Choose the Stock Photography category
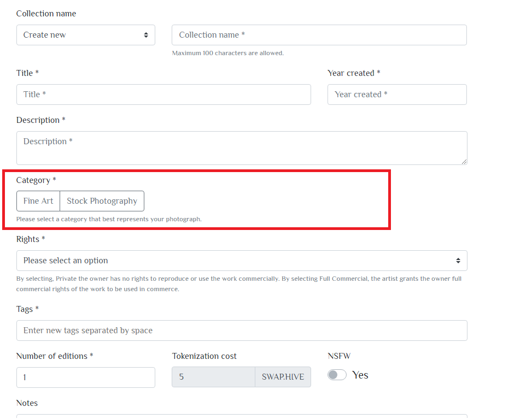532x419 pixels. point(102,201)
